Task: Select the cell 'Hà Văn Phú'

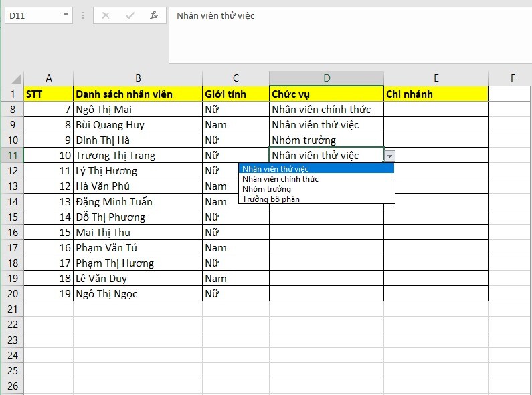Action: pos(138,186)
